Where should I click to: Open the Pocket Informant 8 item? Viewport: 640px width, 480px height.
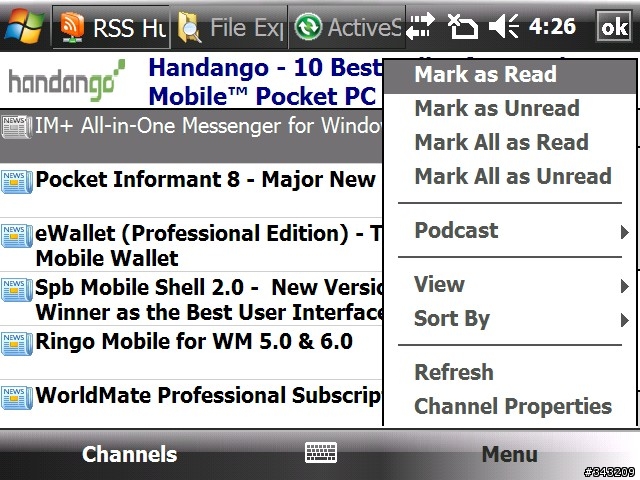(x=191, y=190)
